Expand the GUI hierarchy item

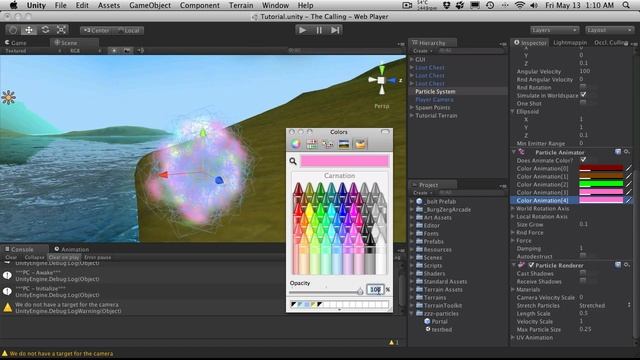coord(412,59)
